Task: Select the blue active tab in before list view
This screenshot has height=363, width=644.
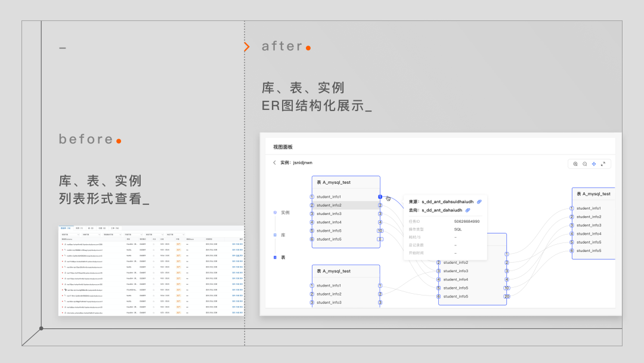Action: pyautogui.click(x=66, y=228)
